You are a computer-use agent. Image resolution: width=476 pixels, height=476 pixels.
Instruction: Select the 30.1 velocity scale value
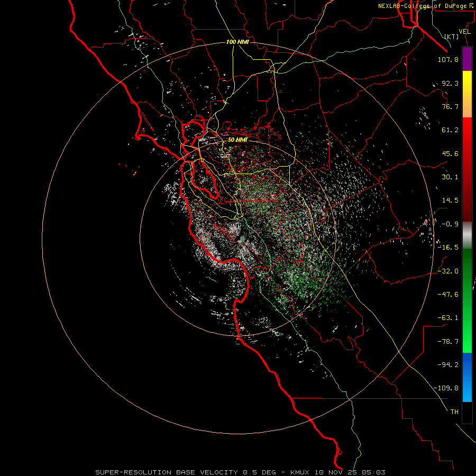point(450,177)
